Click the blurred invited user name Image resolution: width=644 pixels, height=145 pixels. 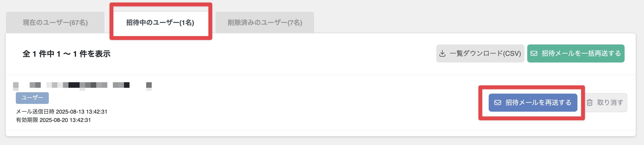coord(82,85)
